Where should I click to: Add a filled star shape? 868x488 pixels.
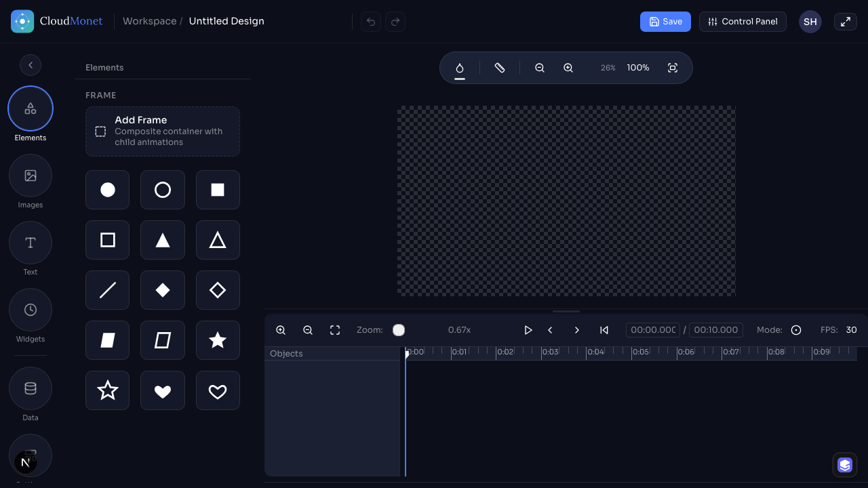click(218, 340)
